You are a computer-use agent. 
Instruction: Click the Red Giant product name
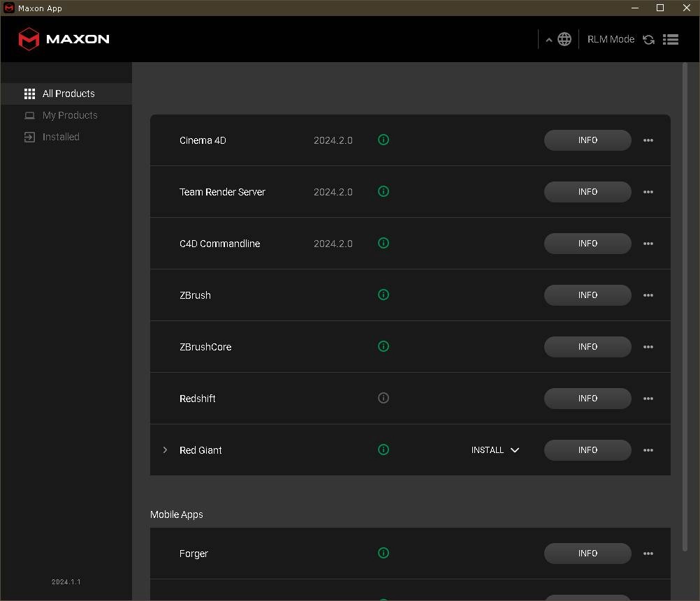200,450
